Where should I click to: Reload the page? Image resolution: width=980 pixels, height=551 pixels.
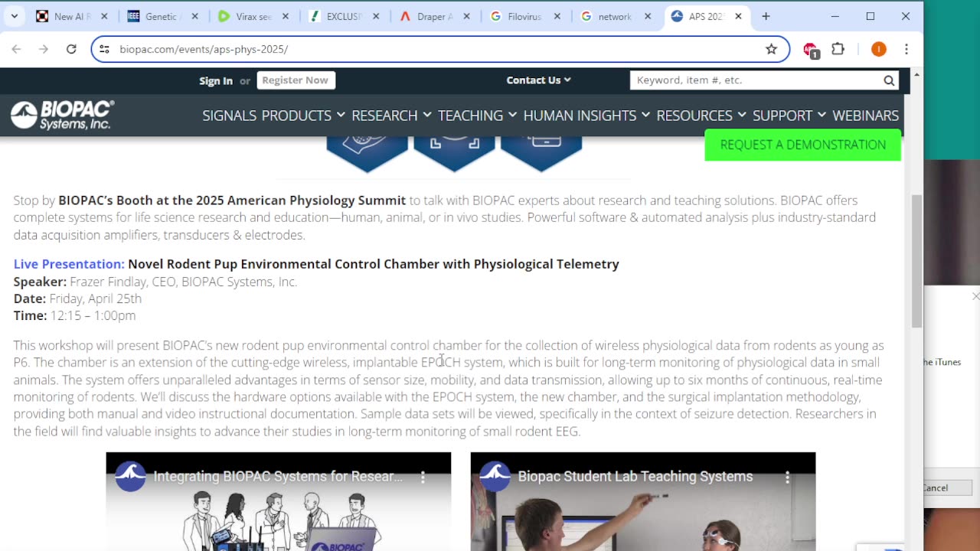(x=71, y=49)
